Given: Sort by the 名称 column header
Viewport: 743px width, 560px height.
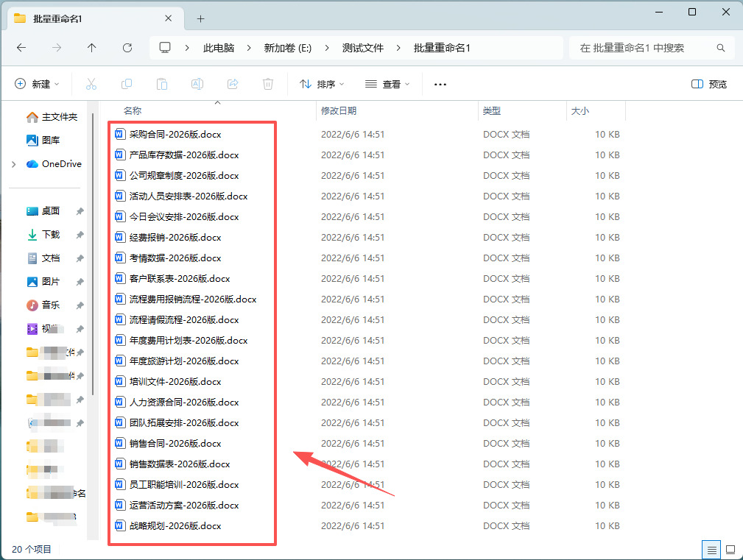Looking at the screenshot, I should [x=133, y=111].
